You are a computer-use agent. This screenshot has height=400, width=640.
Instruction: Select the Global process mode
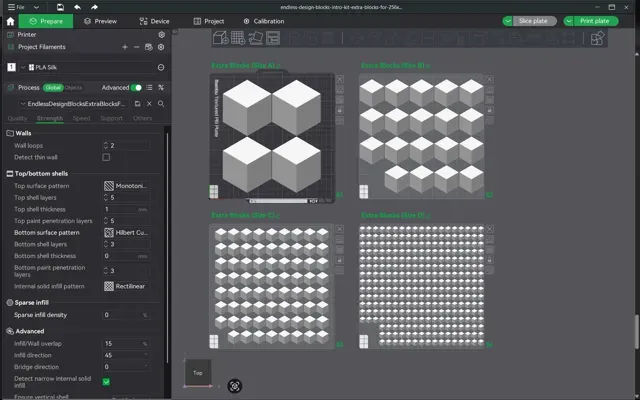[53, 87]
